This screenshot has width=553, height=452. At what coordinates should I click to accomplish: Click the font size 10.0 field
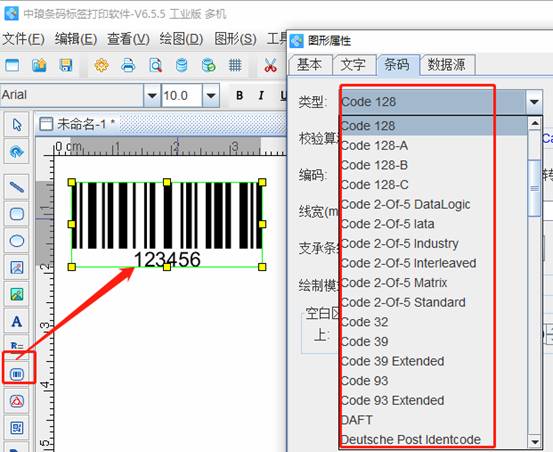(182, 96)
